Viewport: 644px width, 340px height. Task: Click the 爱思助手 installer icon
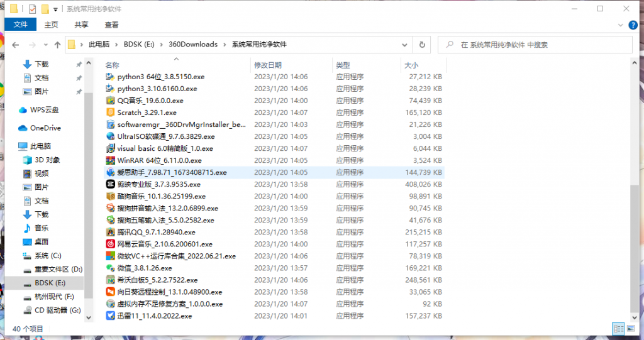[110, 172]
